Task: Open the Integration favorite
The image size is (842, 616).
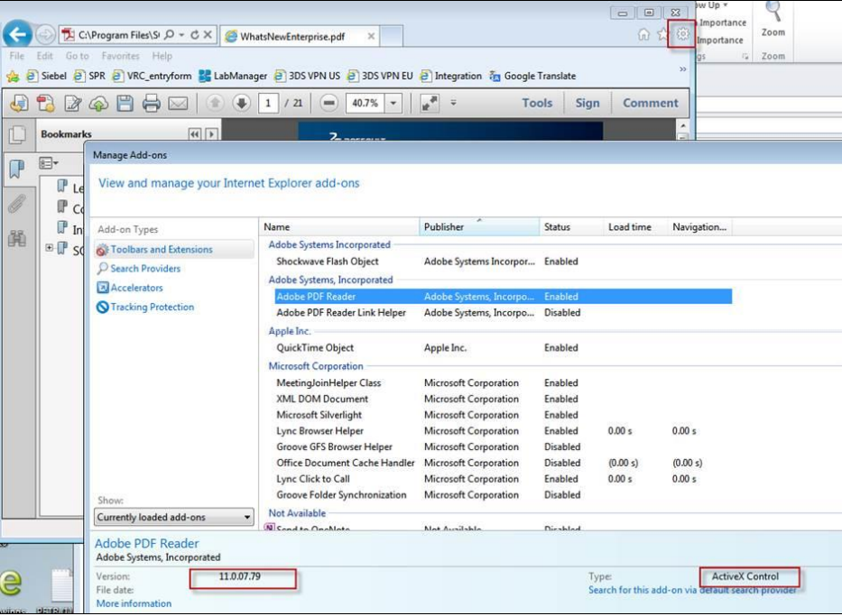Action: (x=450, y=76)
